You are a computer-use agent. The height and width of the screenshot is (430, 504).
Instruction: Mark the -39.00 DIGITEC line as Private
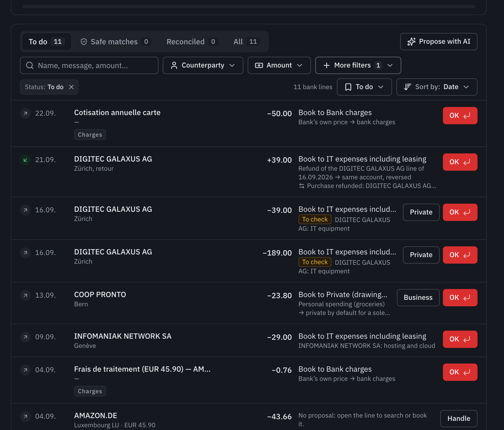[421, 212]
